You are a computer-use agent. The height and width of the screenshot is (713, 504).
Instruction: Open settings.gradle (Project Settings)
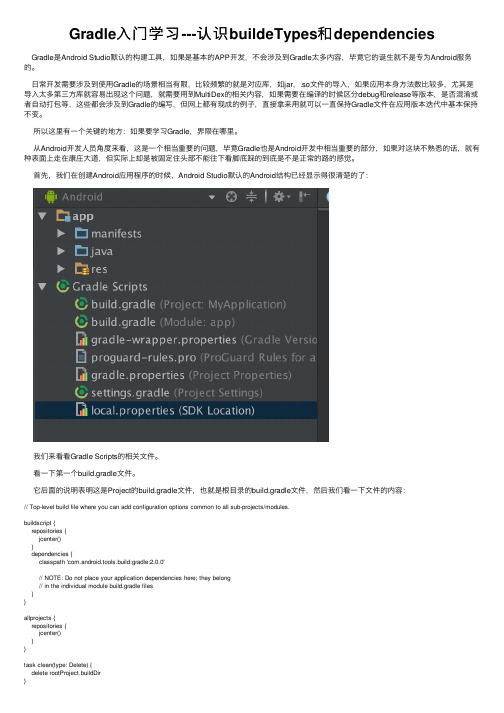click(x=168, y=392)
